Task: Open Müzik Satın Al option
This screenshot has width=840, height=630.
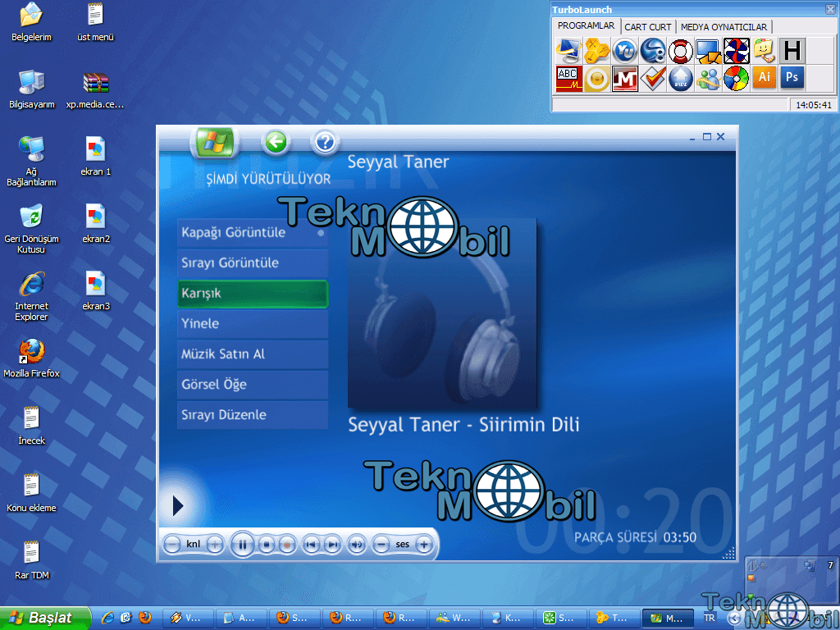Action: (253, 354)
